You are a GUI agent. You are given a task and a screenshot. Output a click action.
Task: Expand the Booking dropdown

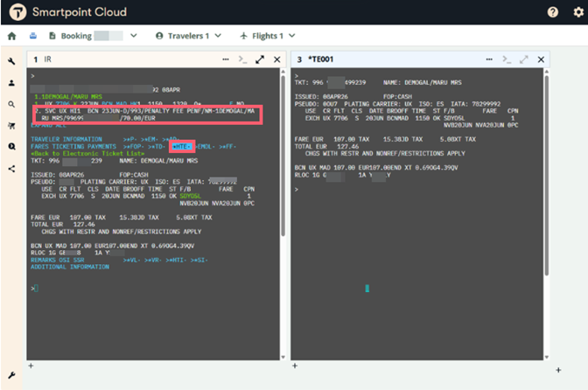133,37
